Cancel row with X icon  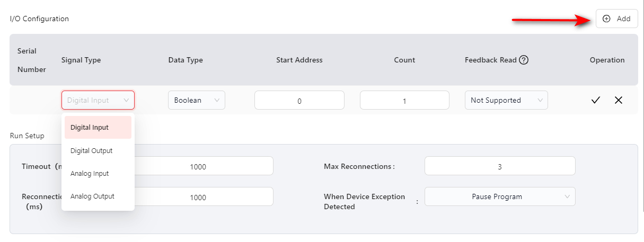coord(618,100)
